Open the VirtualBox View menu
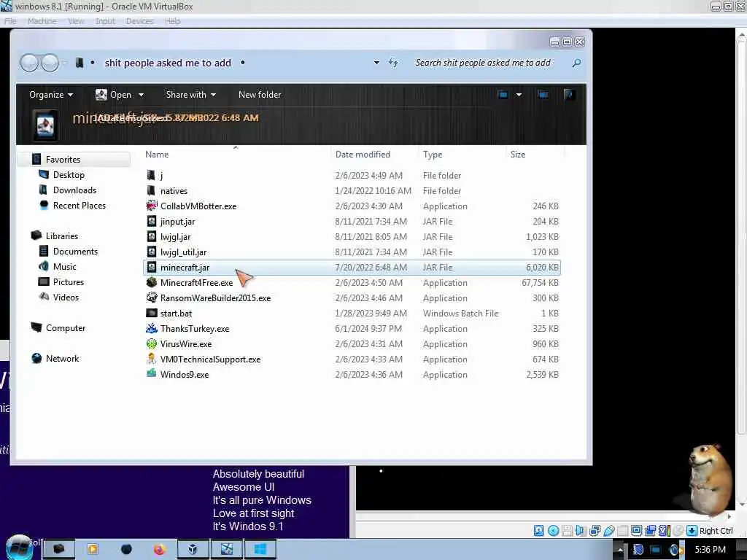747x560 pixels. [76, 21]
